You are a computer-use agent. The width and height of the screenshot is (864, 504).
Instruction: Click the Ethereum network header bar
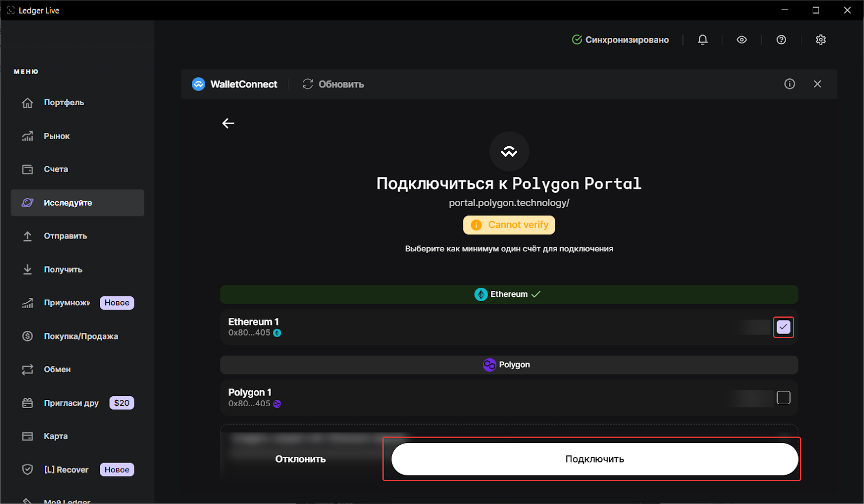pos(509,294)
